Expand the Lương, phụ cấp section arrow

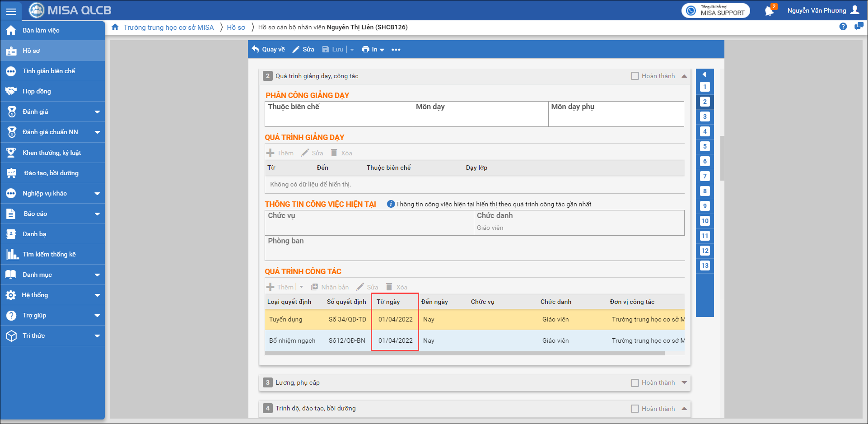point(684,383)
